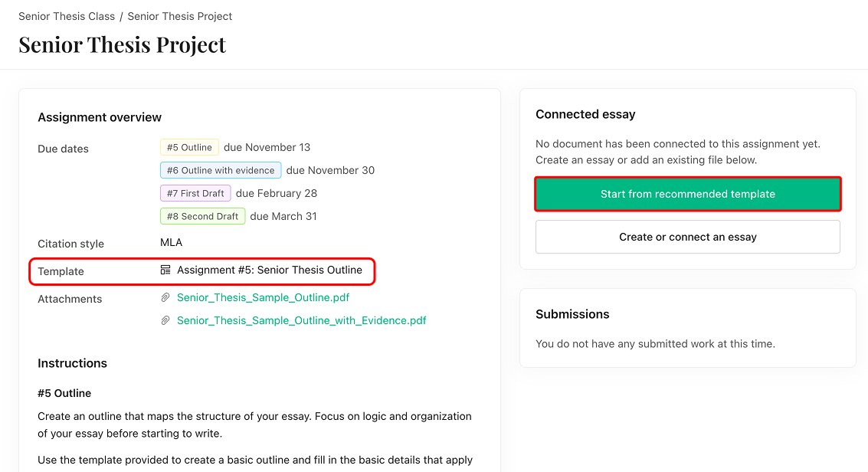Click the #5 Outline instructions subheading

[x=64, y=393]
